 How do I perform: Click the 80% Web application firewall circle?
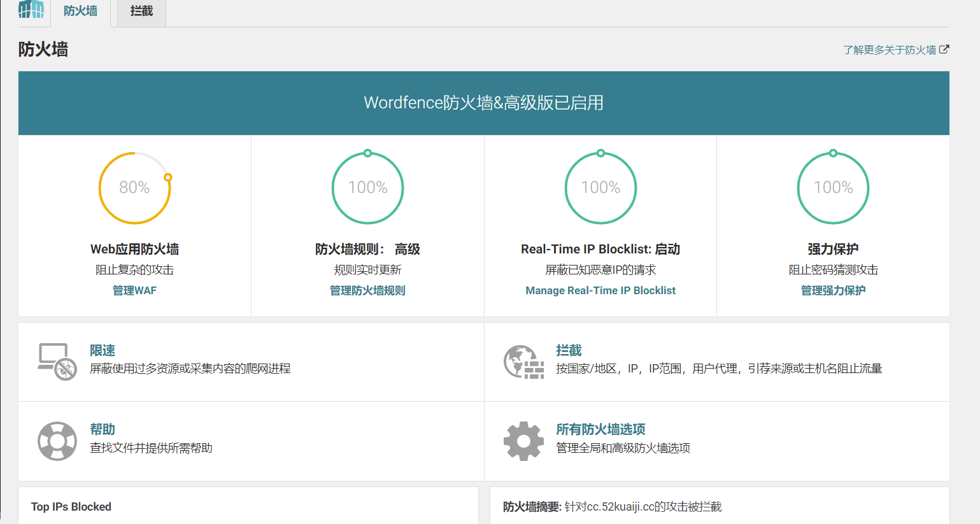(134, 188)
